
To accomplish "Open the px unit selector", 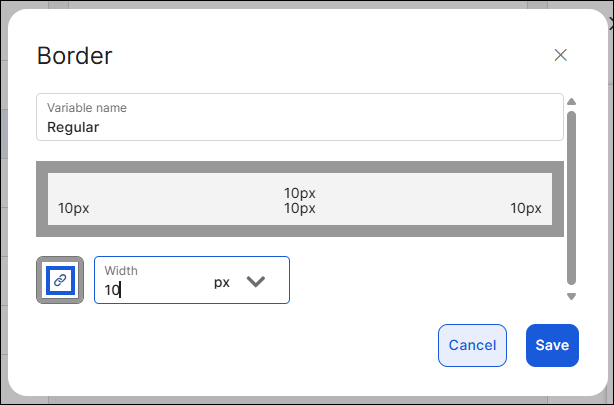I will 222,282.
